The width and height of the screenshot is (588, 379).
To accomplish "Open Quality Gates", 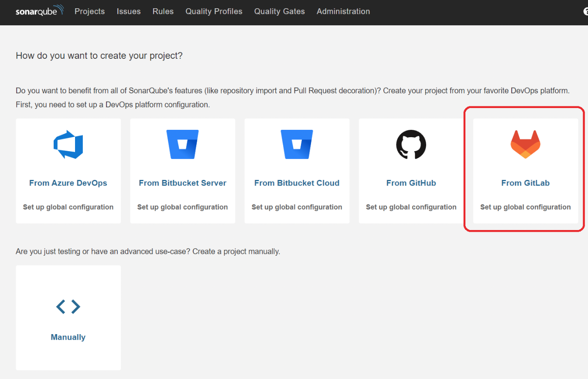I will coord(280,11).
